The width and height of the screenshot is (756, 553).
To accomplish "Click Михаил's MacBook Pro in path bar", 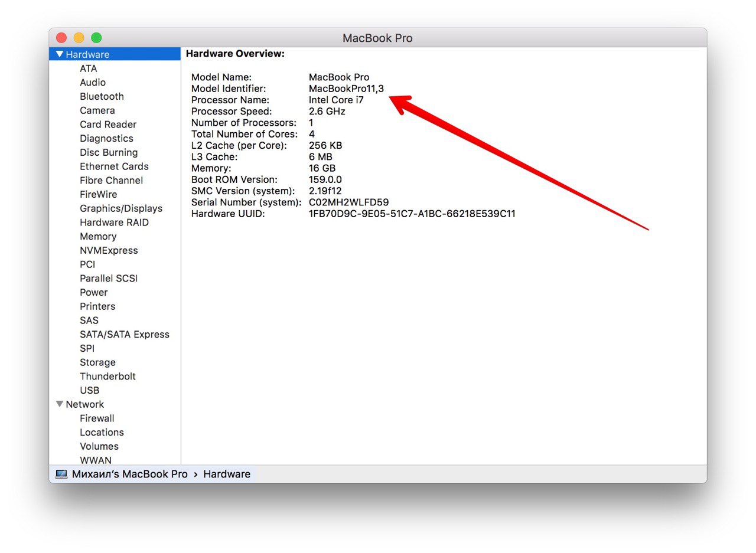I will pyautogui.click(x=129, y=474).
